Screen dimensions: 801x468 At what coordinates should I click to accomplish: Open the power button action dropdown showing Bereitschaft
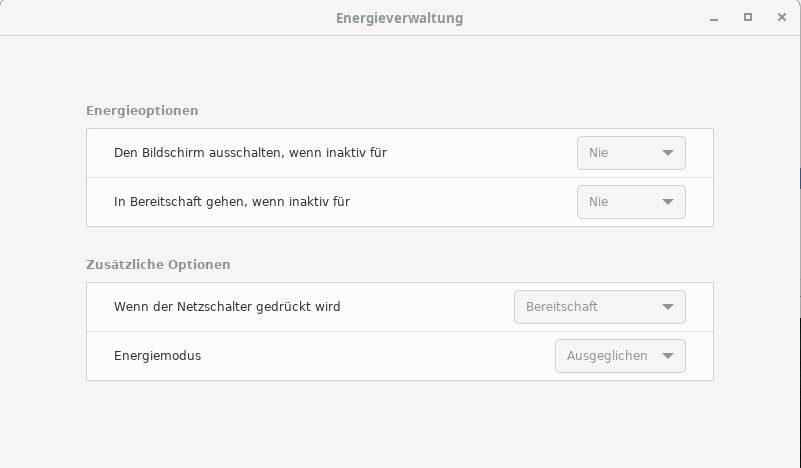(x=600, y=307)
